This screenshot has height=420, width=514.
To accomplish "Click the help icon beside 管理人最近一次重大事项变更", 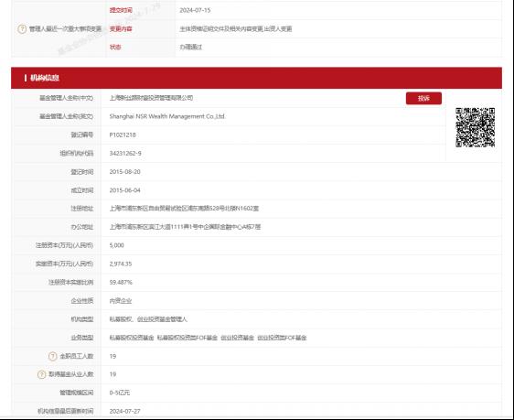I will 22,29.
